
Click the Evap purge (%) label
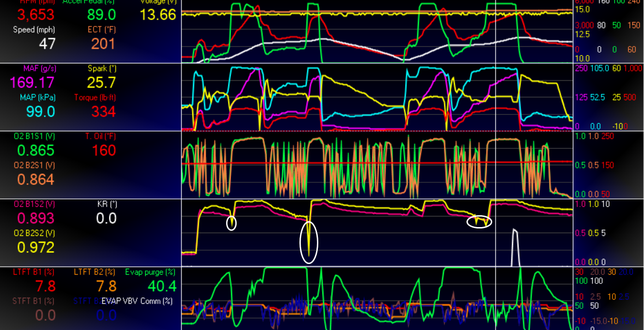[x=150, y=272]
